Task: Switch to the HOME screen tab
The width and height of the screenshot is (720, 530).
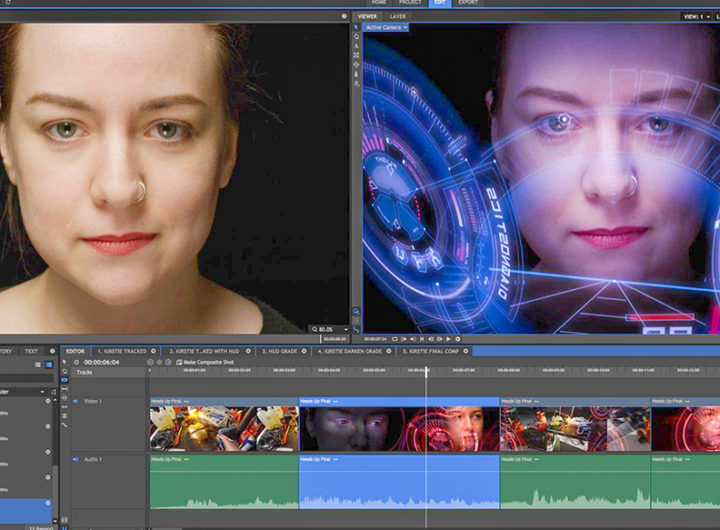Action: [x=379, y=2]
